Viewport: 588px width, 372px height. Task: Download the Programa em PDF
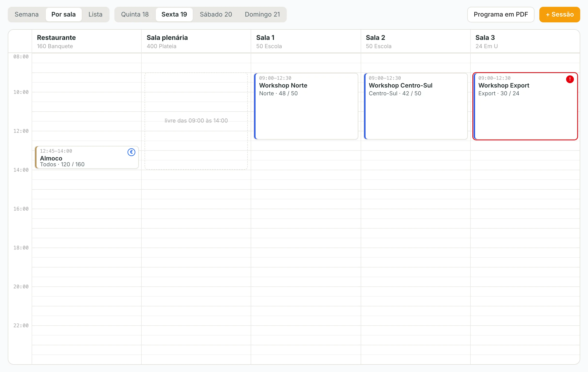501,14
